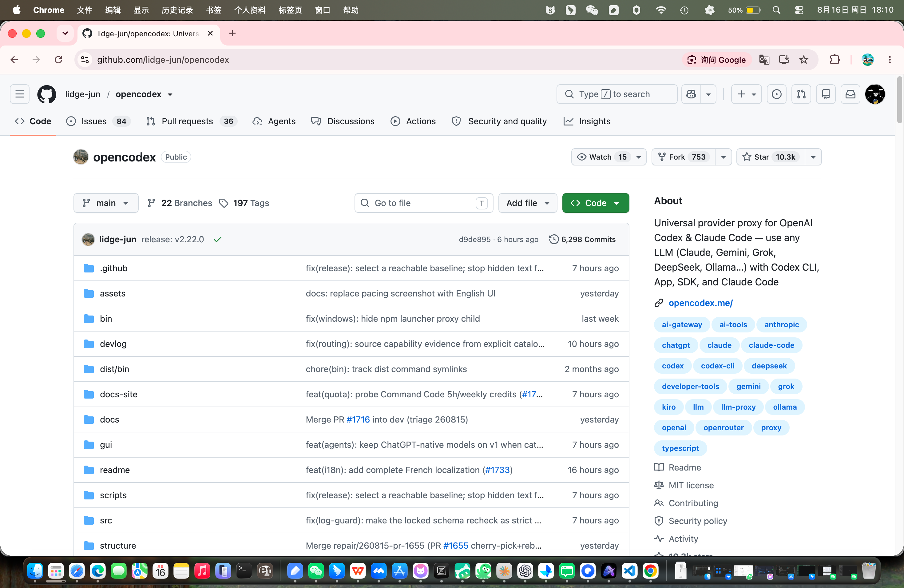Expand the Copilot dropdown arrow in header
Viewport: 904px width, 588px height.
coord(708,94)
